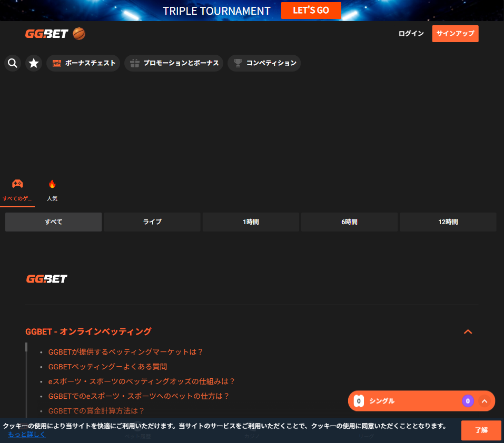
Task: Select the すべて time filter
Action: coord(54,222)
